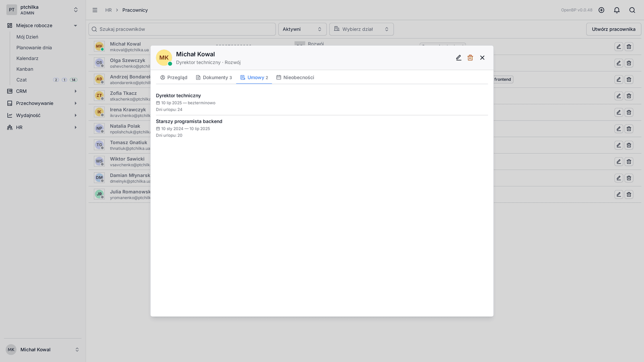Screen dimensions: 644x362
Task: Click the plus circle quick-add icon
Action: (601, 10)
